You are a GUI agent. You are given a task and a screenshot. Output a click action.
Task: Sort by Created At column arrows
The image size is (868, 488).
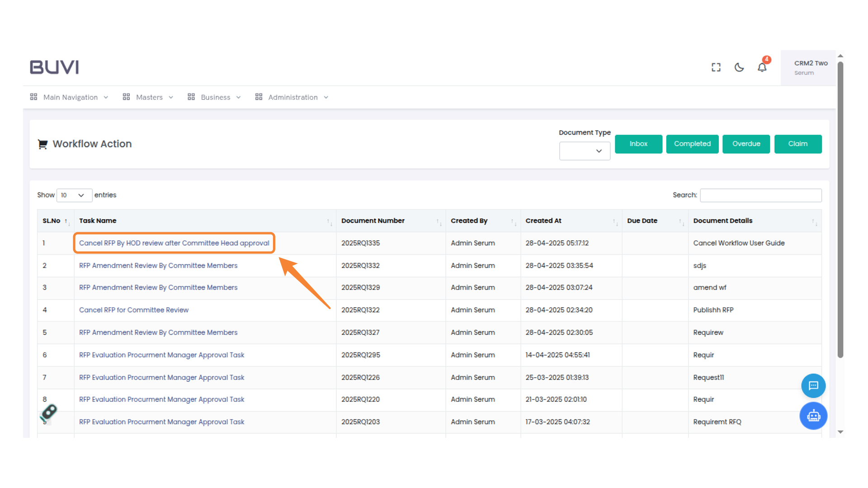coord(615,221)
